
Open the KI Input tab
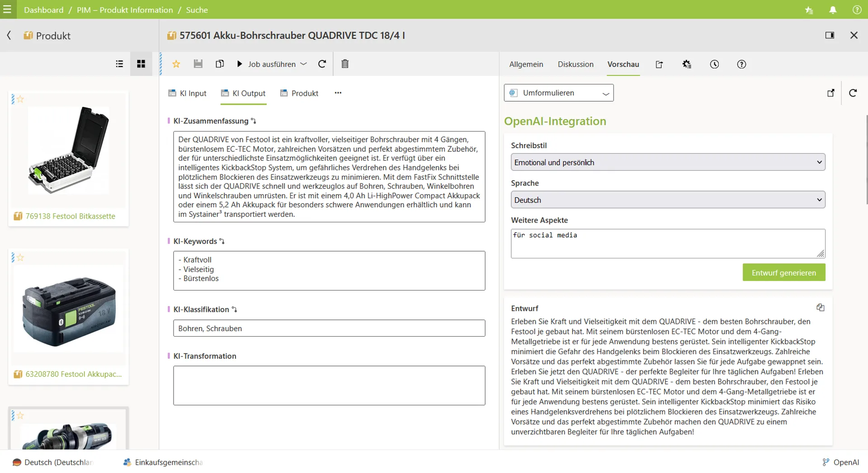[x=187, y=93]
